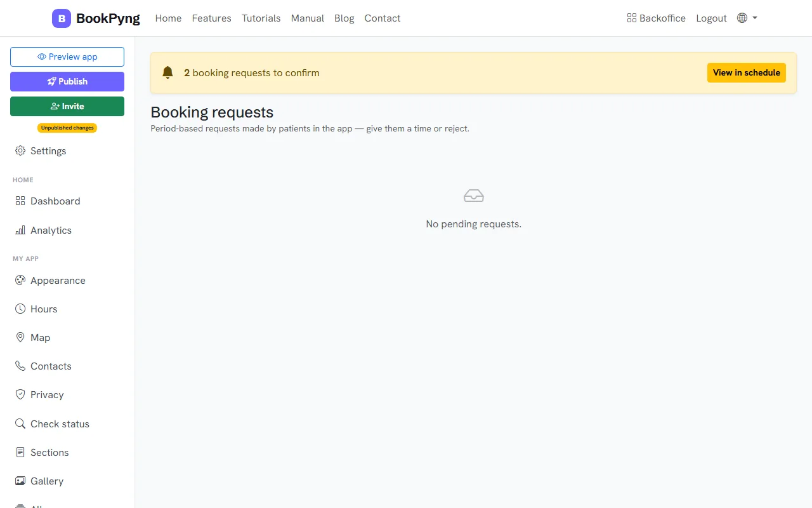Open Check status in the sidebar
The height and width of the screenshot is (508, 812).
67,424
